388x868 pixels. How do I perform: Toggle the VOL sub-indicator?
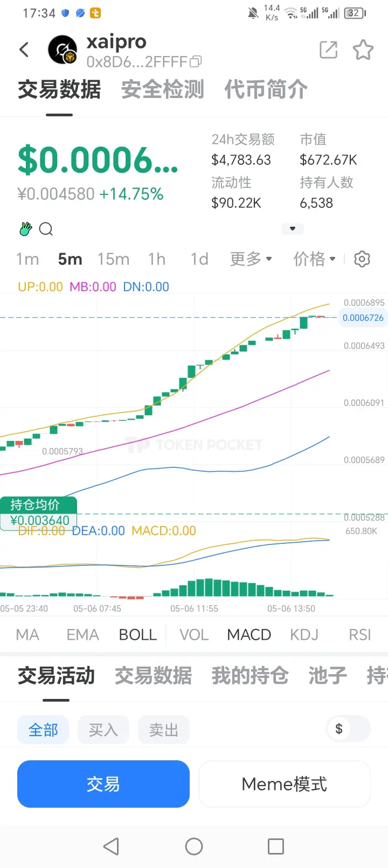[194, 635]
